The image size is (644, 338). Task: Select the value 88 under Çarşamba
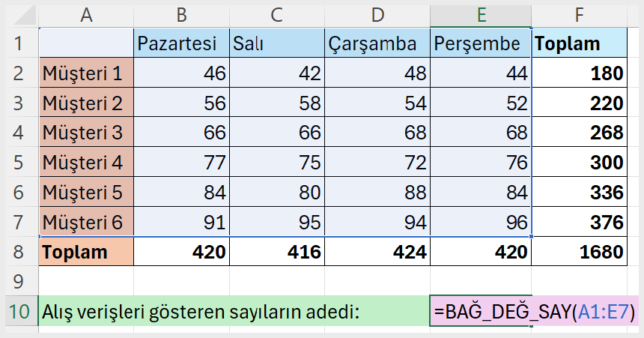tap(377, 192)
